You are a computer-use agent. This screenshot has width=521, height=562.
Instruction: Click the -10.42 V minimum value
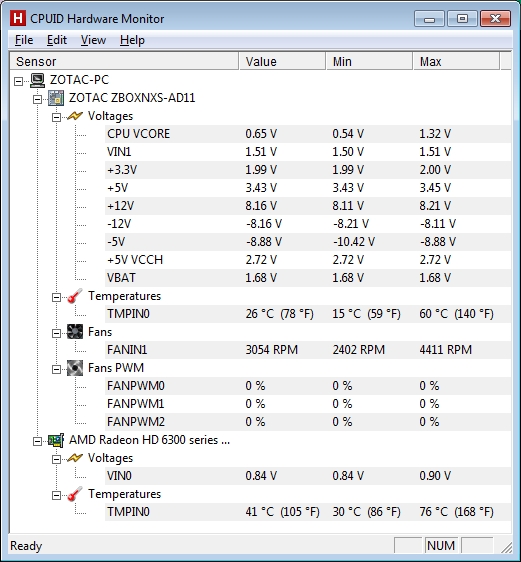[354, 242]
